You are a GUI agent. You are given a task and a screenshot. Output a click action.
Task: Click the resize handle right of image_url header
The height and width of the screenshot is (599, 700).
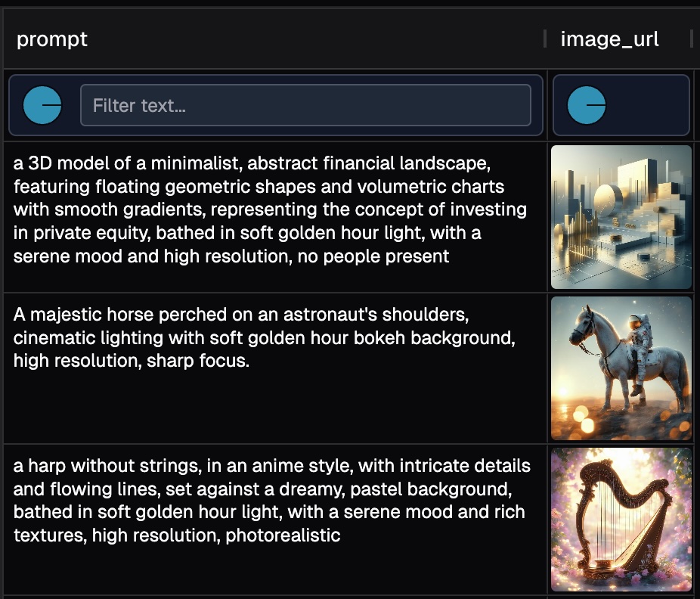[692, 39]
